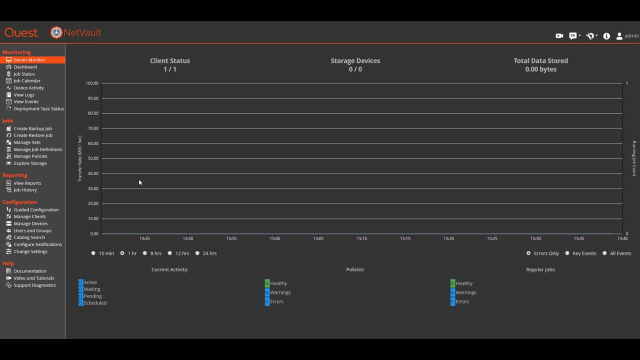This screenshot has width=640, height=360.
Task: Click the info (i) icon in header
Action: pyautogui.click(x=607, y=36)
